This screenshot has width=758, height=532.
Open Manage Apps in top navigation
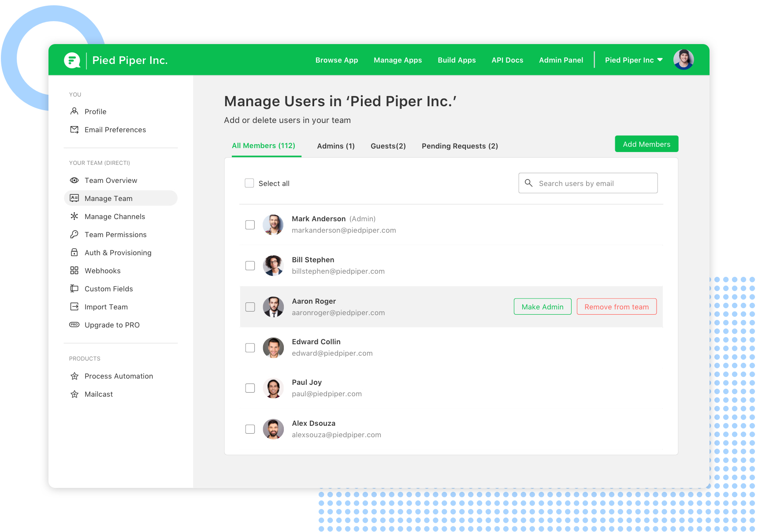398,60
